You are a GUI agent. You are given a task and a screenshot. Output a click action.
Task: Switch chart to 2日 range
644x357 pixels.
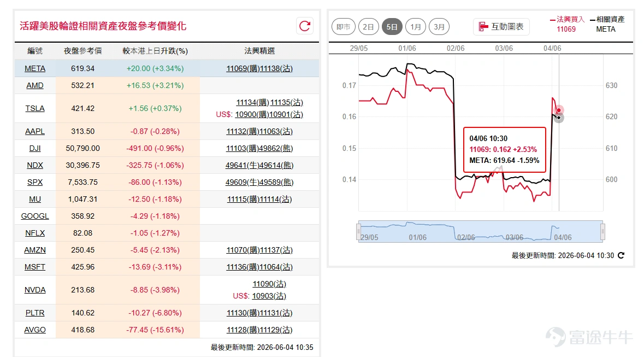368,27
